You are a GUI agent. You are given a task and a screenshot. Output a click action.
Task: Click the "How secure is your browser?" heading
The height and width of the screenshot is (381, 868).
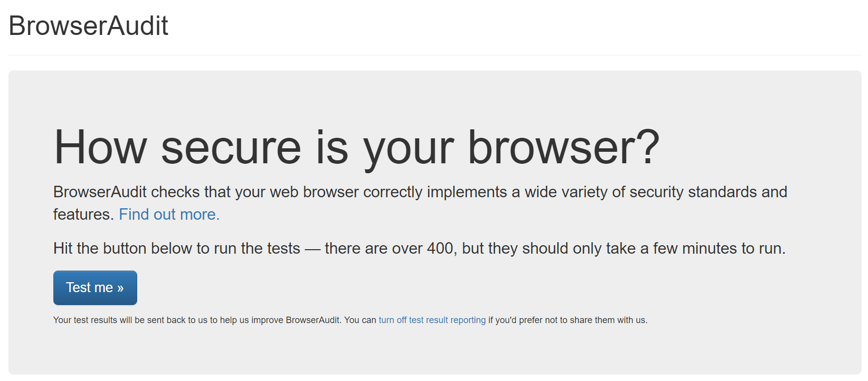[356, 147]
